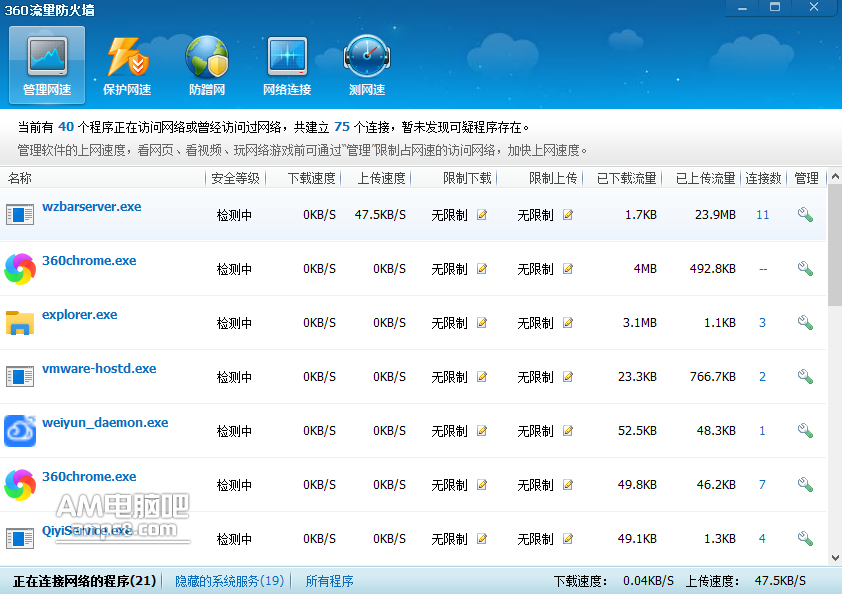Edit upload limit for vmware-hostd.exe
Viewport: 842px width, 594px height.
[x=568, y=376]
